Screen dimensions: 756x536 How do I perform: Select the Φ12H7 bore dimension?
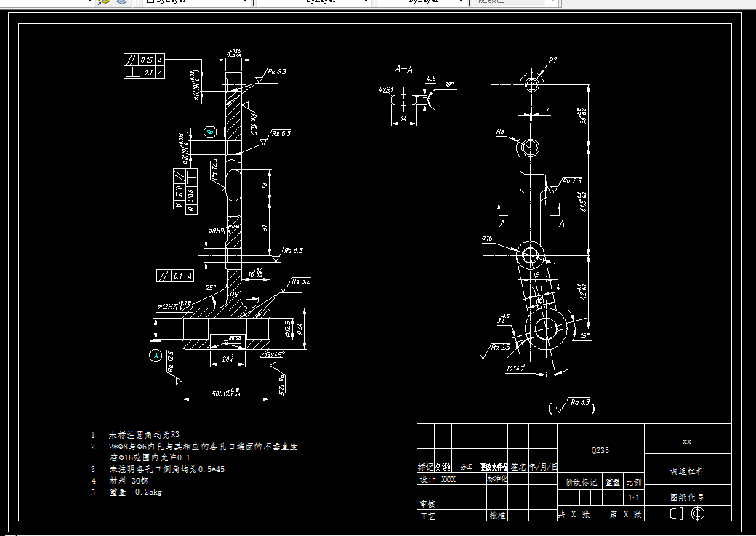(x=174, y=305)
